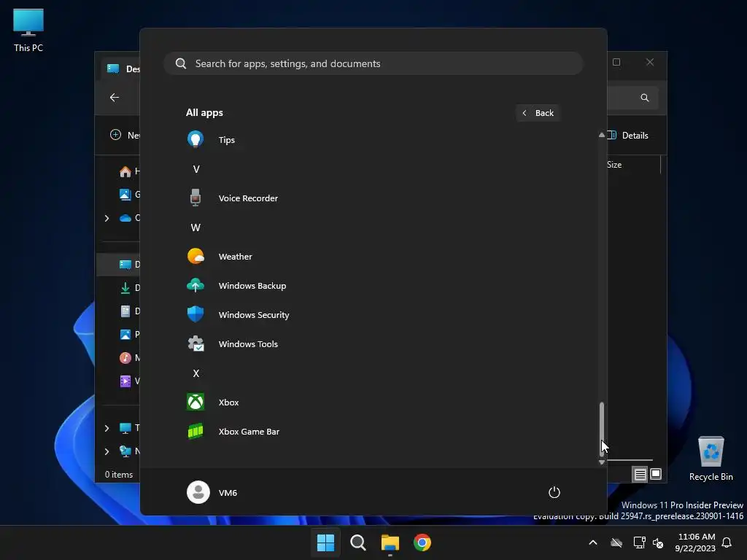This screenshot has width=747, height=560.
Task: Select Videos in Explorer navigation pane
Action: click(x=128, y=381)
